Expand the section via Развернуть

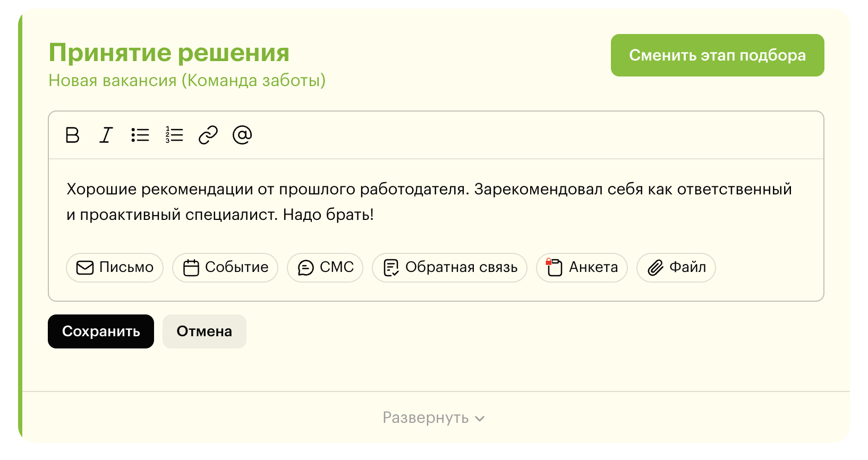(x=433, y=418)
